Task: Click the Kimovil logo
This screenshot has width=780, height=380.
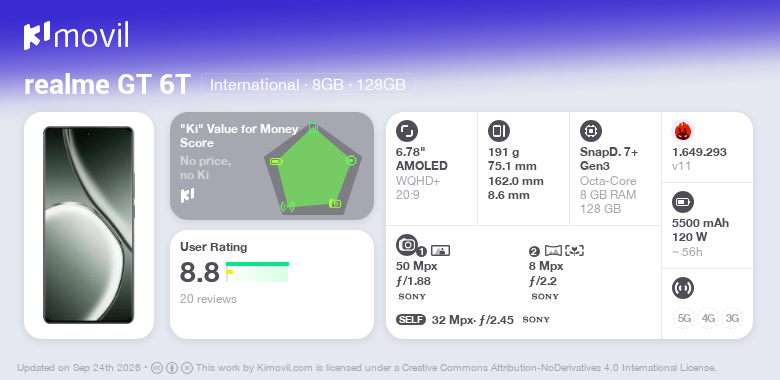Action: click(x=76, y=36)
